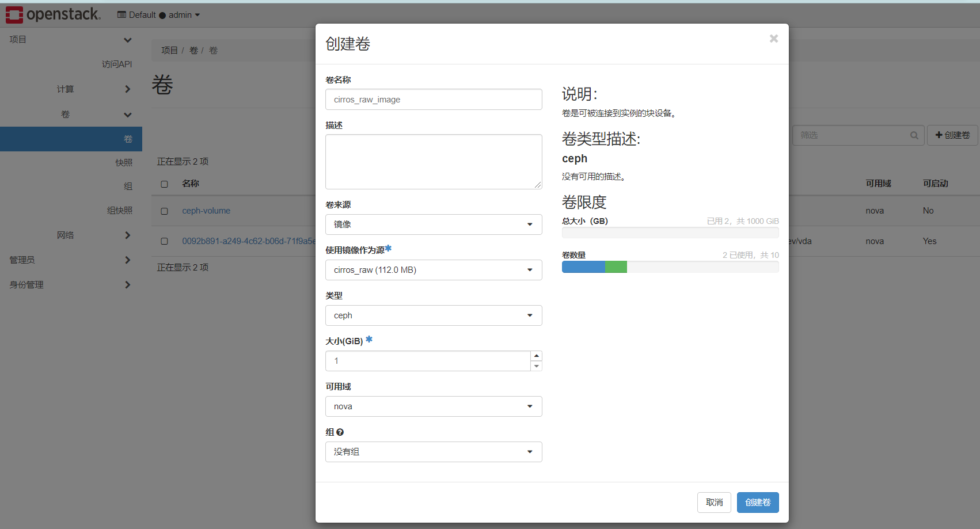Check the 0092b891 volume row checkbox
This screenshot has width=980, height=529.
pos(165,241)
